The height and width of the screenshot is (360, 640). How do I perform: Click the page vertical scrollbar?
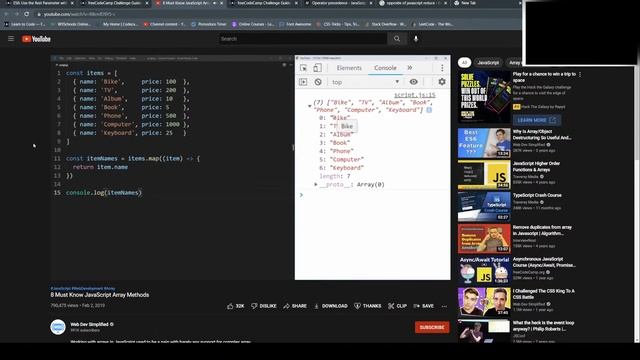click(x=637, y=204)
